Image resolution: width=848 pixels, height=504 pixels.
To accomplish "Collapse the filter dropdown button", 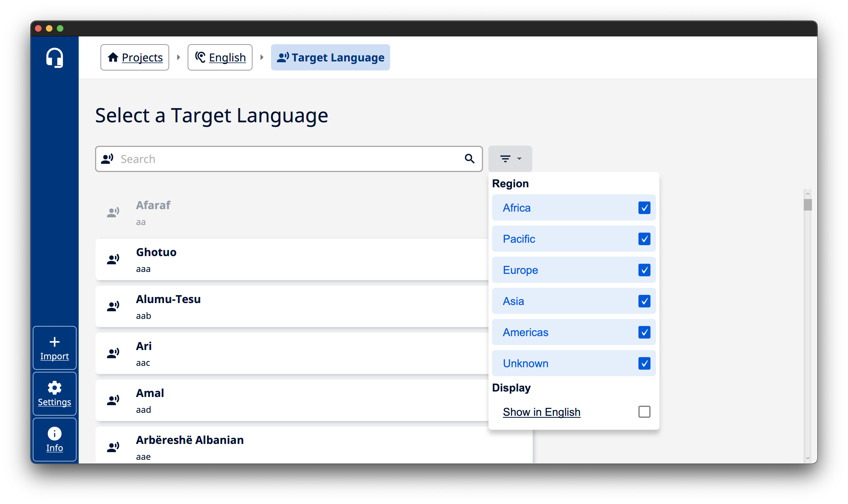I will point(510,159).
